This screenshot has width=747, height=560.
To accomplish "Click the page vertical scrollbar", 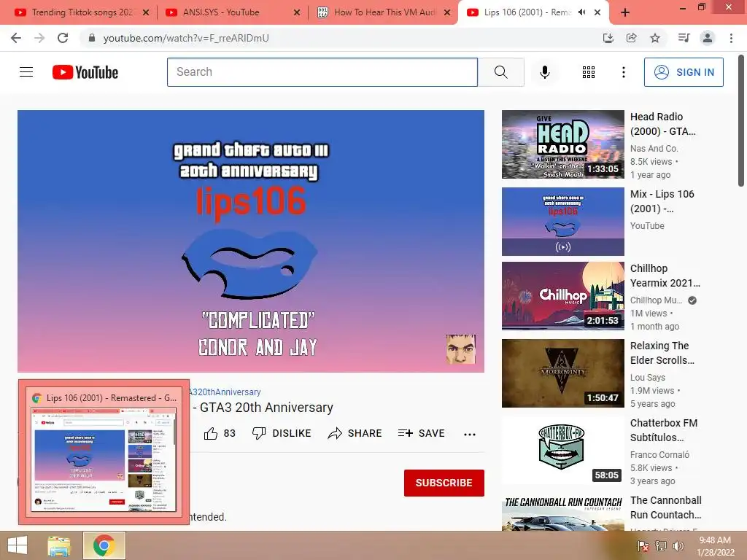I will coord(741,122).
